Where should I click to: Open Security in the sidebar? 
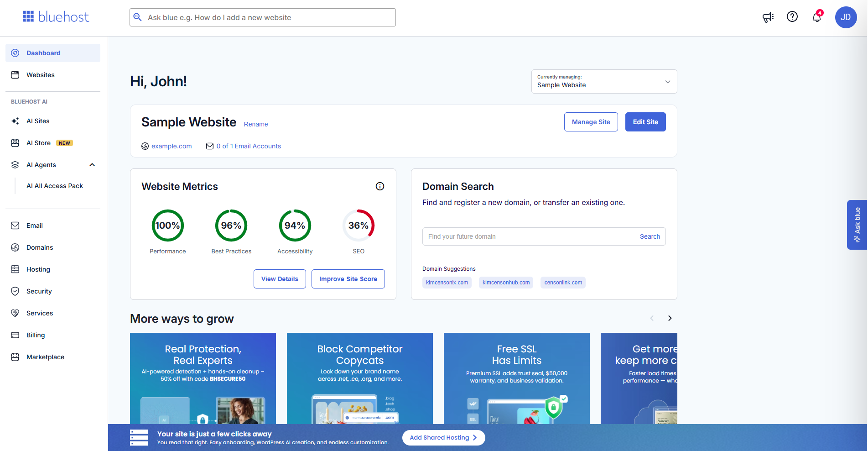[53, 291]
